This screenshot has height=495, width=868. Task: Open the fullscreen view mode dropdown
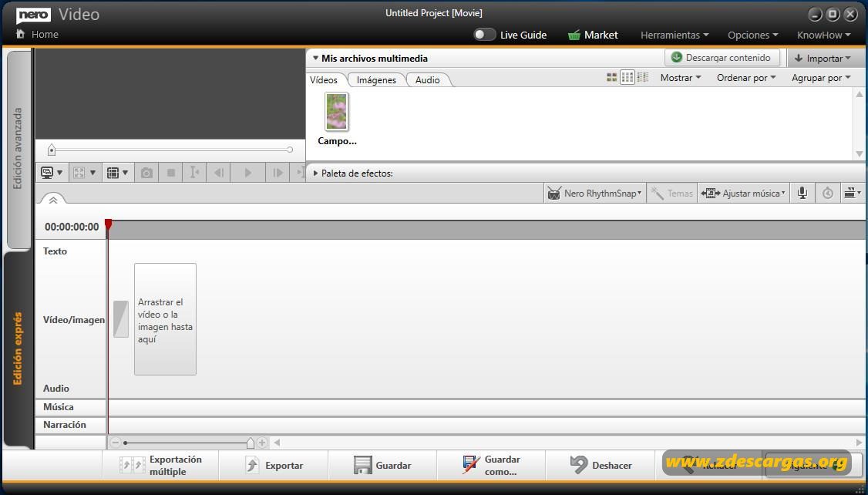pos(85,173)
